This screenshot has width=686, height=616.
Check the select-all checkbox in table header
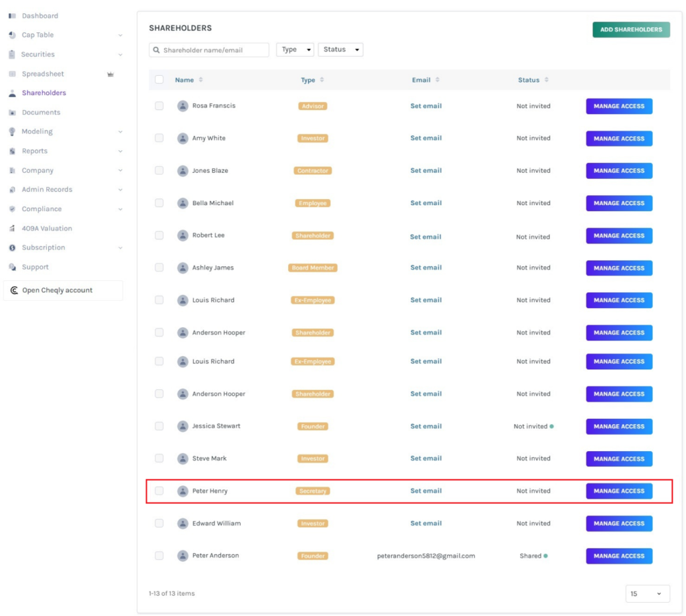159,80
